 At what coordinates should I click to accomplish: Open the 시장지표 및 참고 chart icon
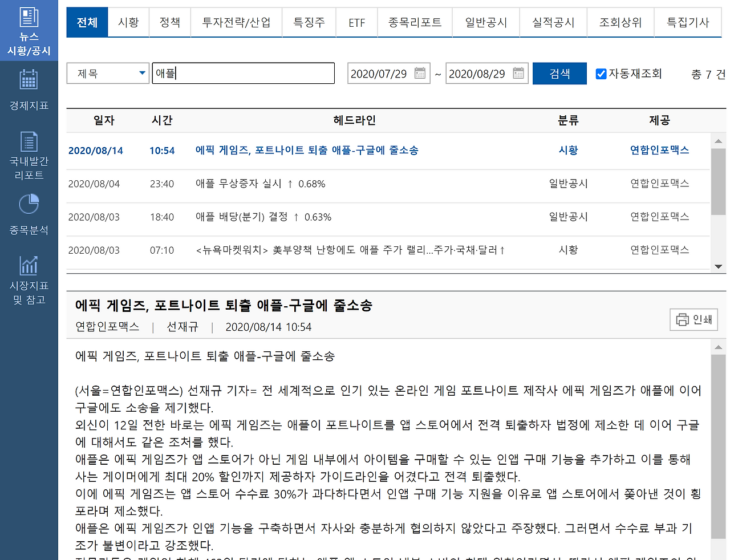pos(29,265)
